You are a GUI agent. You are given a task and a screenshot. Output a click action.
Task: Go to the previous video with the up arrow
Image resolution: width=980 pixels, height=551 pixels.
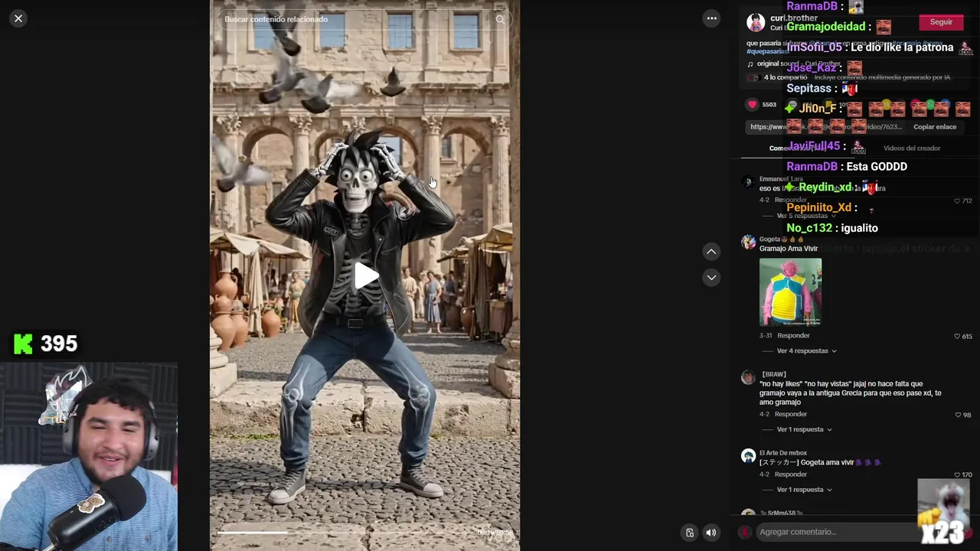click(711, 252)
